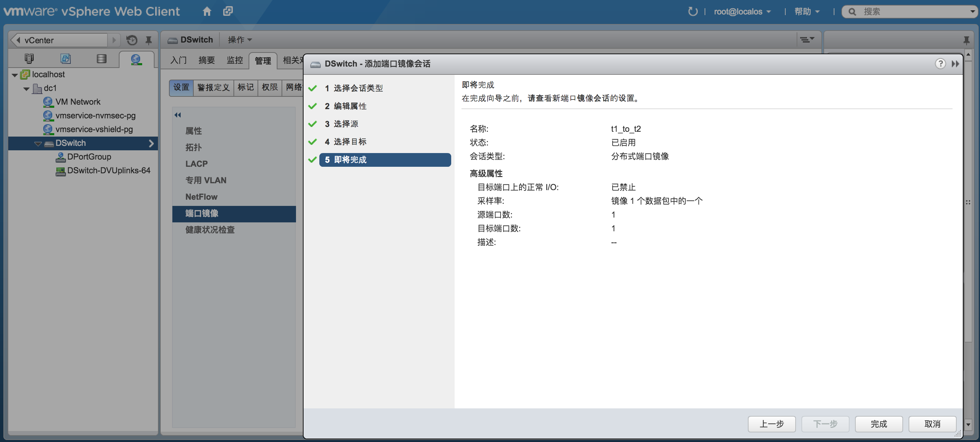
Task: Switch to Storage inventory icon
Action: click(101, 59)
